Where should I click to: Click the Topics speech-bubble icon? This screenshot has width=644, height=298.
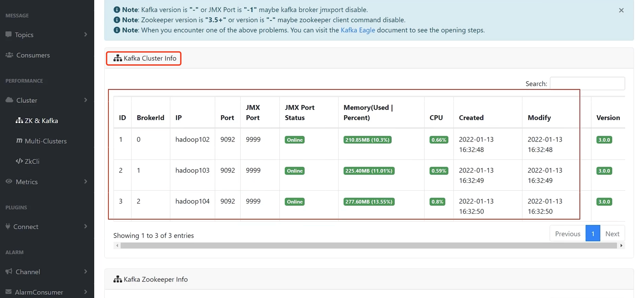point(9,34)
